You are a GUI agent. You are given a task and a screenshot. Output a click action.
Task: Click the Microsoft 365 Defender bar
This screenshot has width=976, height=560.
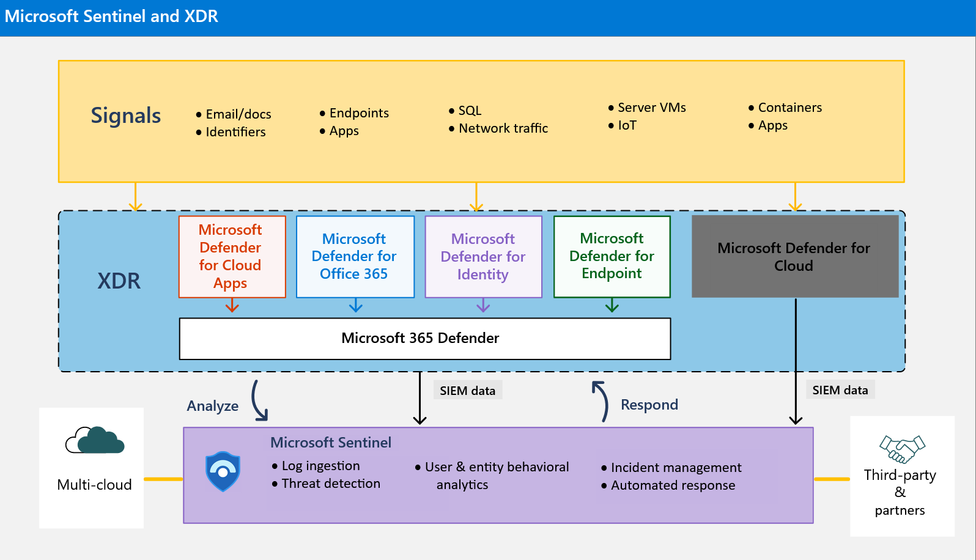pos(425,339)
